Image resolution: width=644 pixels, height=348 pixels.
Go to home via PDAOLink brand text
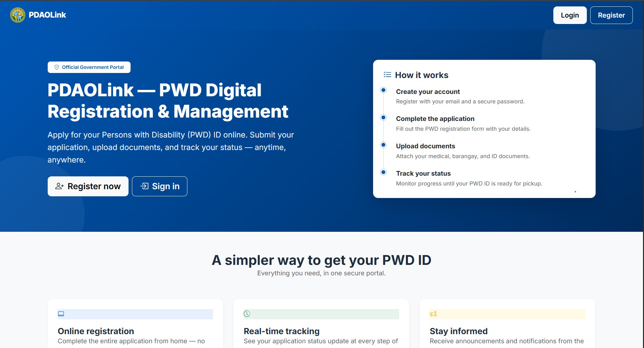(x=47, y=15)
